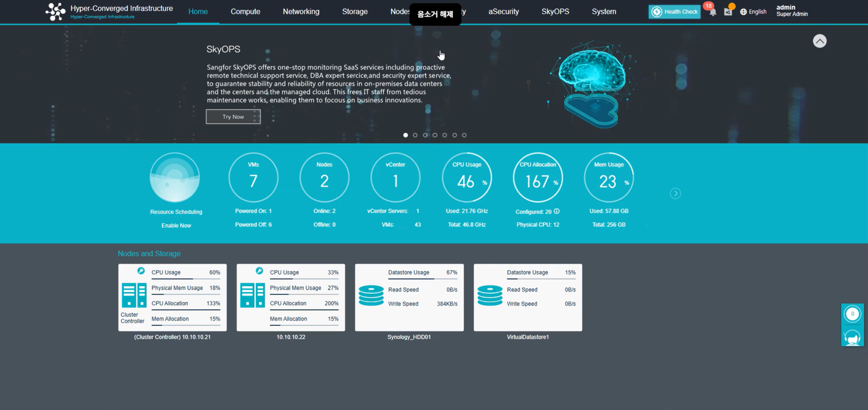The width and height of the screenshot is (868, 410).
Task: Select the seventh banner slide dot
Action: pyautogui.click(x=465, y=135)
